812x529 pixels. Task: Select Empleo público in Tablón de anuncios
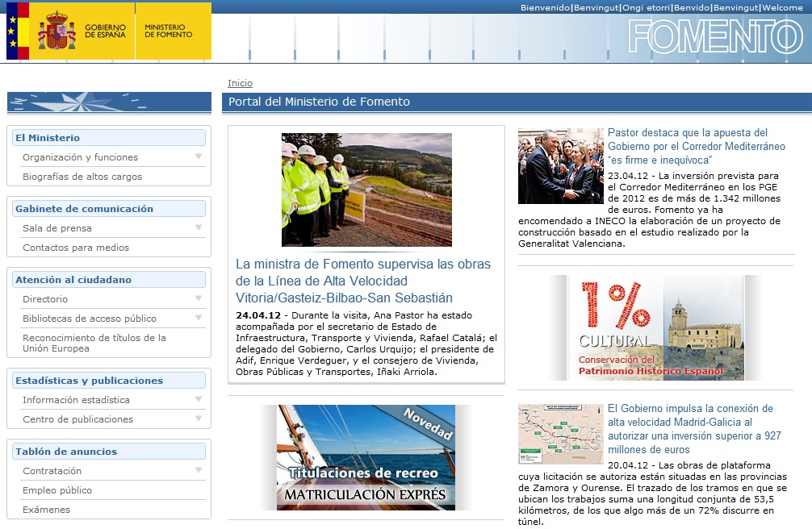[57, 490]
